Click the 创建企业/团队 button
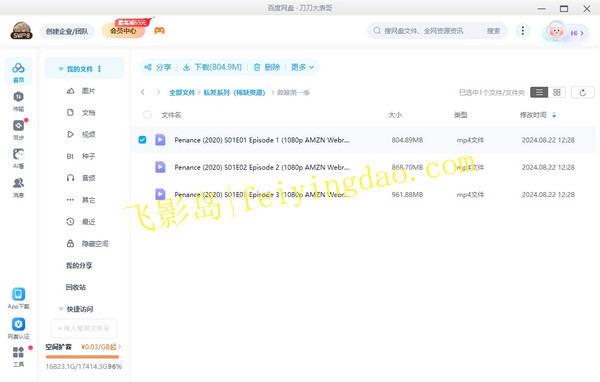This screenshot has height=382, width=600. (x=67, y=31)
